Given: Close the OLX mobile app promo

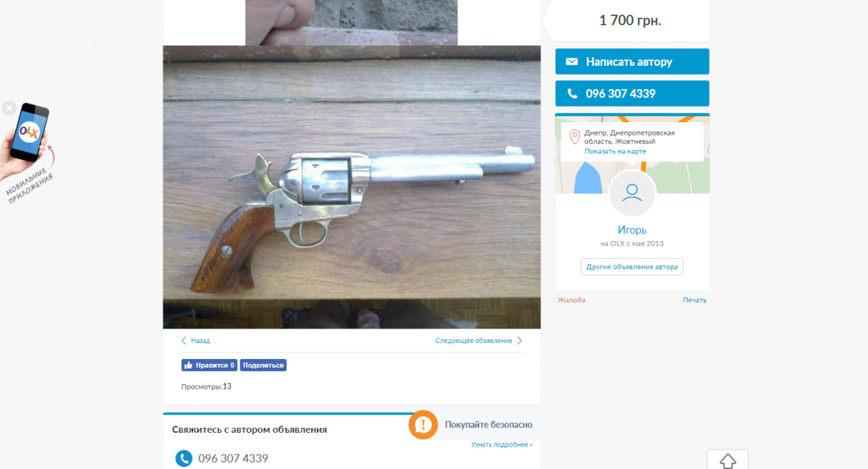Looking at the screenshot, I should tap(9, 108).
